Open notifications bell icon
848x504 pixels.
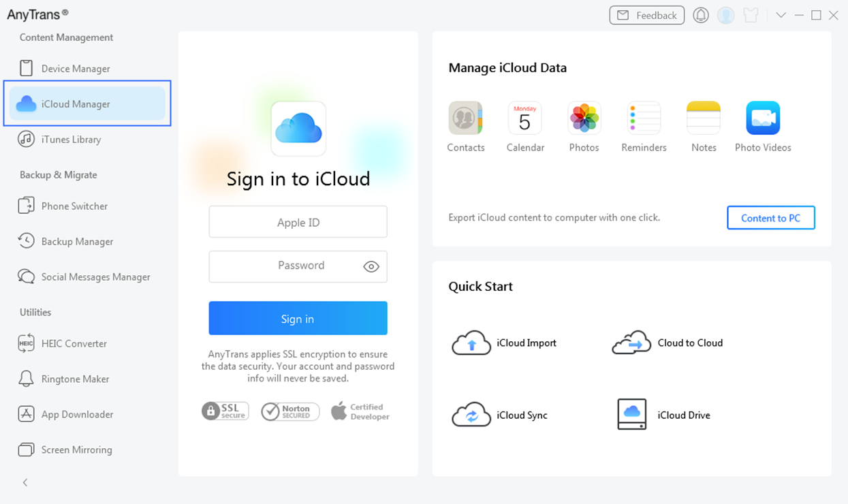coord(701,15)
